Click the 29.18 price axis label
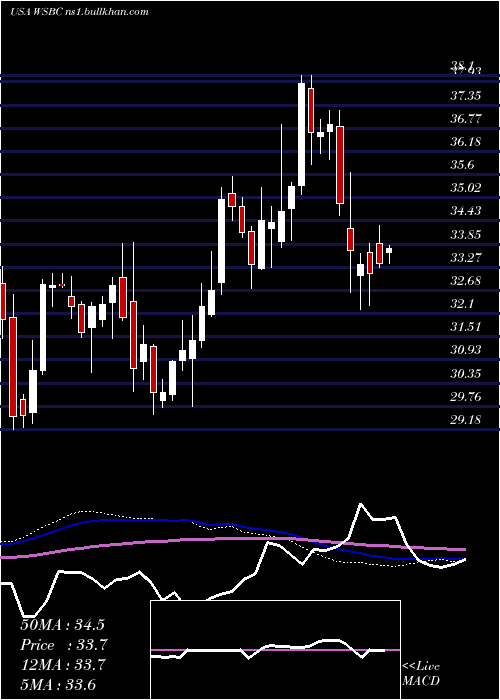The width and height of the screenshot is (500, 700). (466, 420)
